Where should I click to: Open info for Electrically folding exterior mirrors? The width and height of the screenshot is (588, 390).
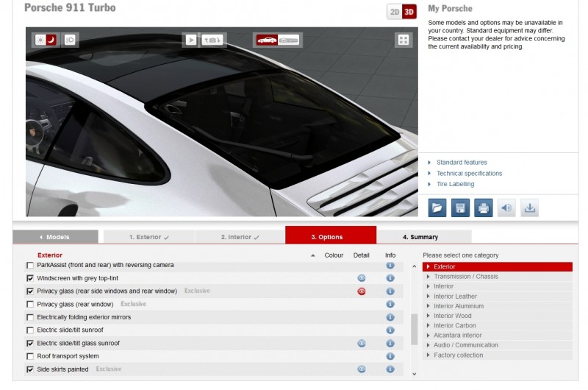pyautogui.click(x=390, y=317)
